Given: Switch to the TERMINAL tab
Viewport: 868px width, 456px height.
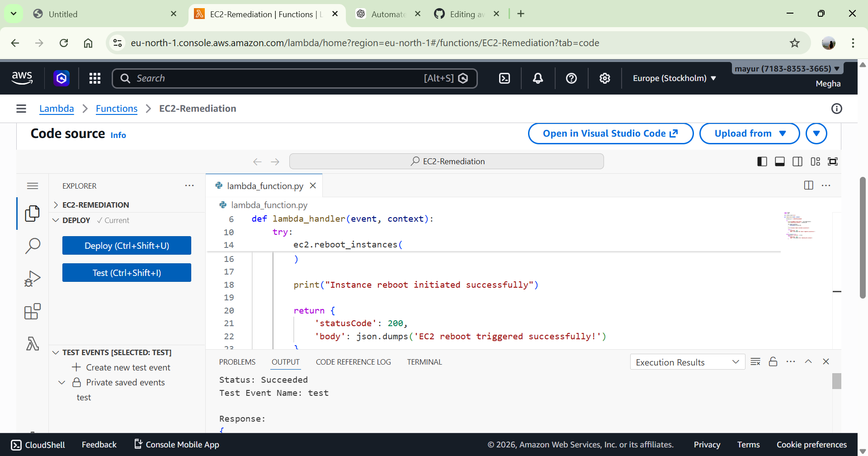Looking at the screenshot, I should 424,362.
